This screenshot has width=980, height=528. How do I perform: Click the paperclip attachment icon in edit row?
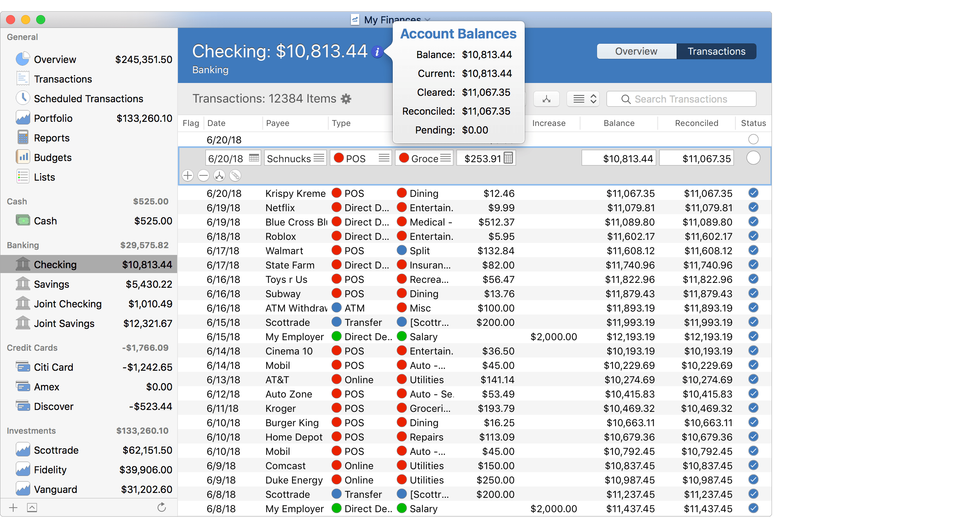pos(236,175)
